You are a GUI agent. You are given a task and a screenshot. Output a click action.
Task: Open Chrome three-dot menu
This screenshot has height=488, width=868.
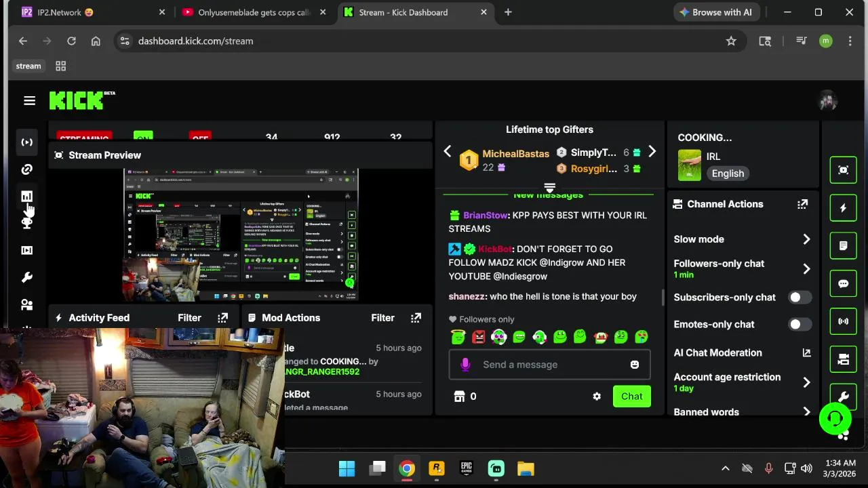(x=850, y=41)
